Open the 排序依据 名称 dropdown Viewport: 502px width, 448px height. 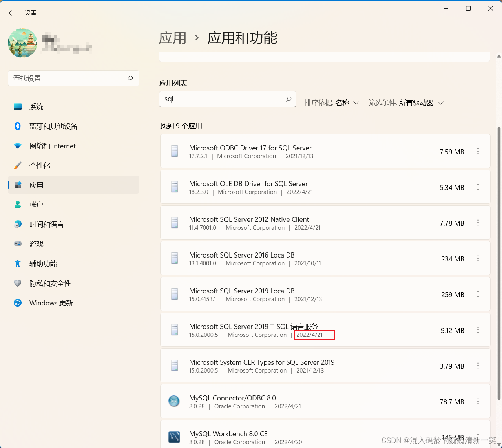(332, 103)
